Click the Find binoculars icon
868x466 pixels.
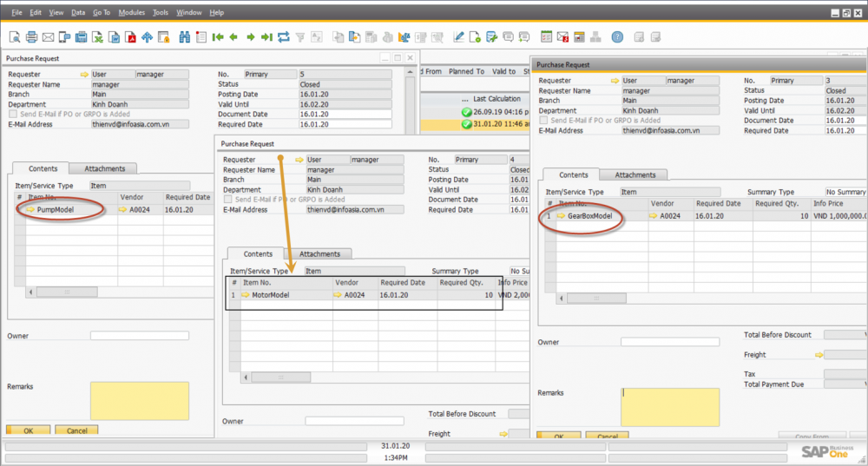(184, 37)
